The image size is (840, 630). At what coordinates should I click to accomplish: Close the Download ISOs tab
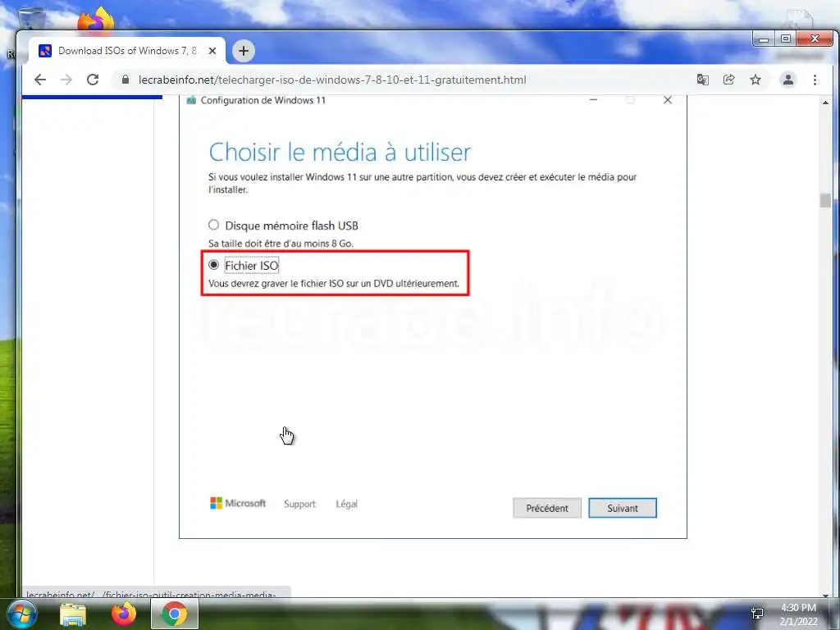coord(212,51)
